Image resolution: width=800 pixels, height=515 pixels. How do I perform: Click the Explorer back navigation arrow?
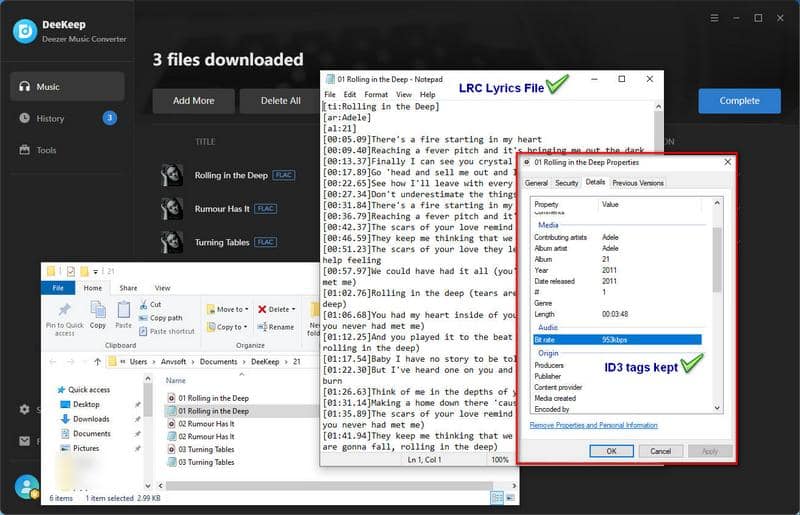point(53,361)
